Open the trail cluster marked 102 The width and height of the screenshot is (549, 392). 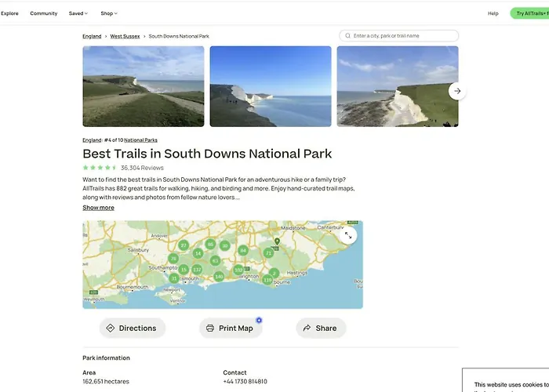click(x=238, y=270)
